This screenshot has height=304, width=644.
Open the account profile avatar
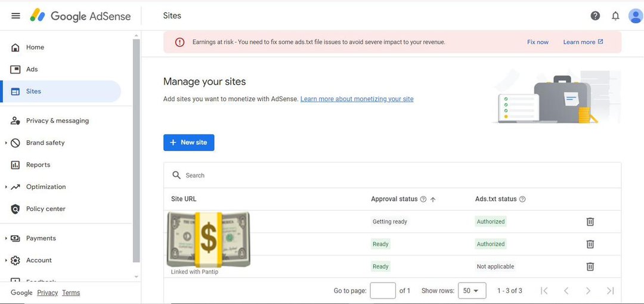point(636,16)
